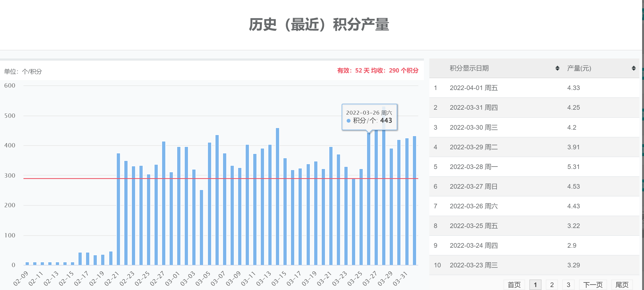
Task: Go to page 1 in pagination
Action: [x=535, y=285]
